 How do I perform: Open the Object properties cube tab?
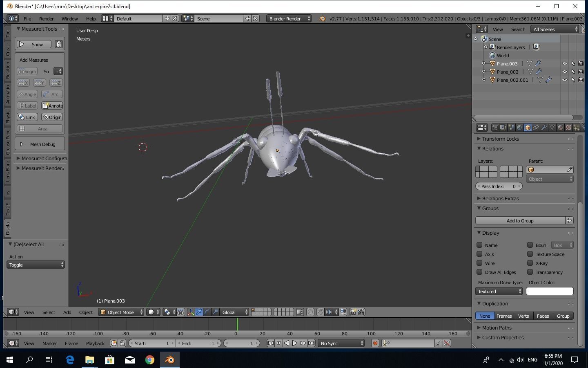tap(528, 128)
